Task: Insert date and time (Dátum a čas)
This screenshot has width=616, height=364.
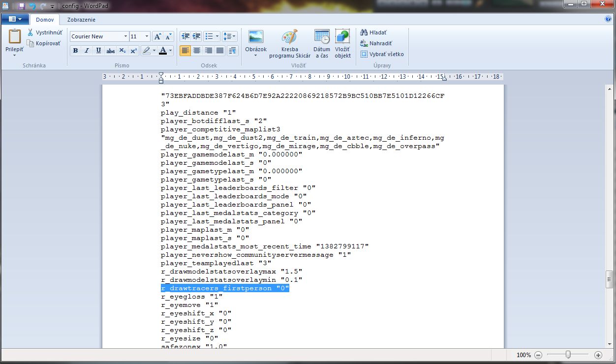Action: click(x=322, y=43)
